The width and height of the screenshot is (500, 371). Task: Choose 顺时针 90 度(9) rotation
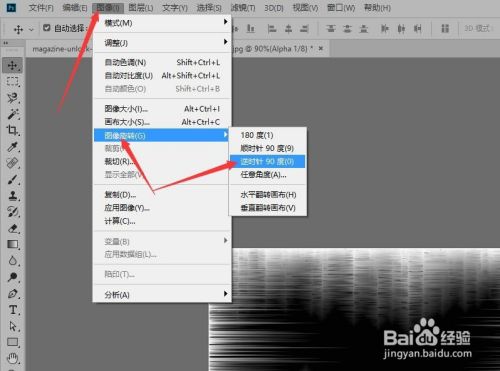coord(268,148)
